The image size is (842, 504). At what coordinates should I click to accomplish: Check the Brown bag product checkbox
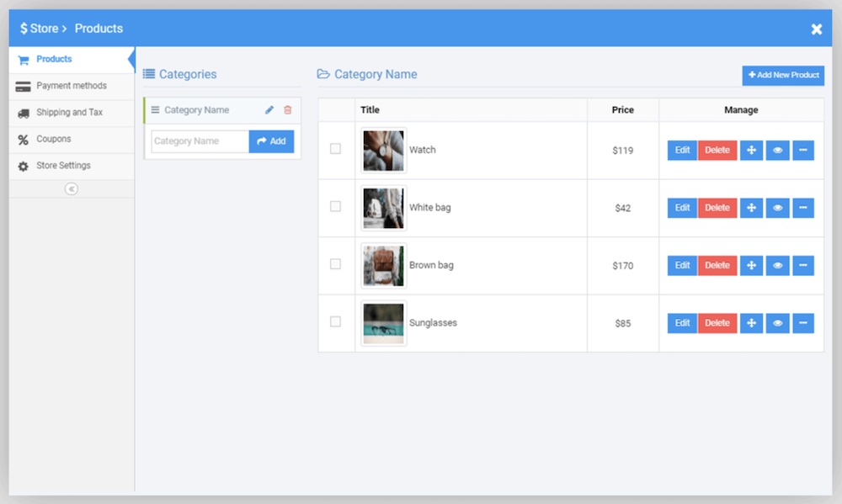[x=336, y=264]
